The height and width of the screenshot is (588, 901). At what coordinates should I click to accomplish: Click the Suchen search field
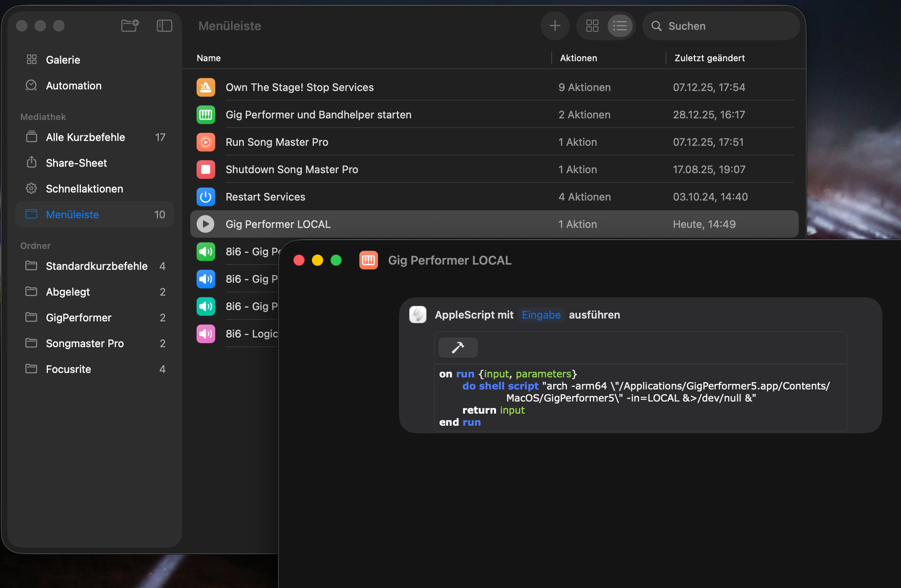(727, 26)
